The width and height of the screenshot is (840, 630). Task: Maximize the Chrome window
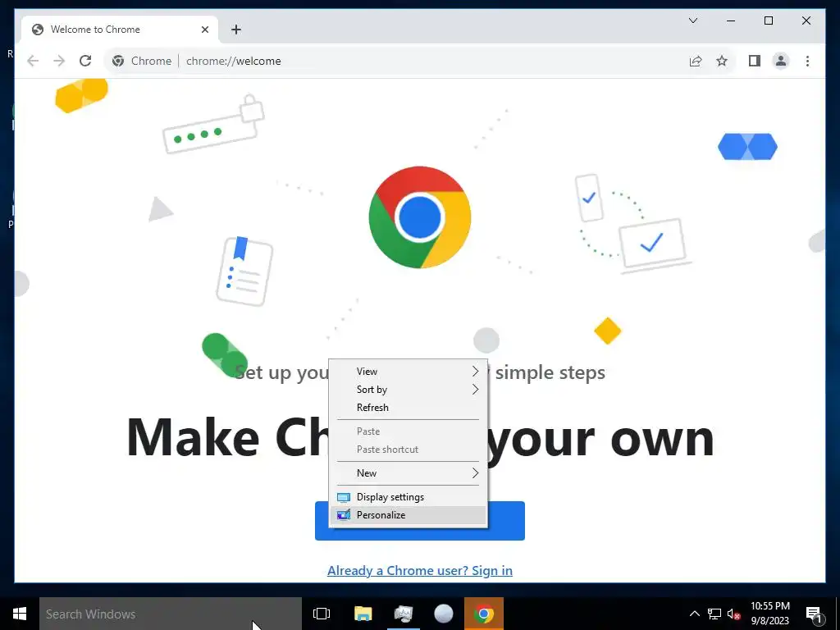768,21
